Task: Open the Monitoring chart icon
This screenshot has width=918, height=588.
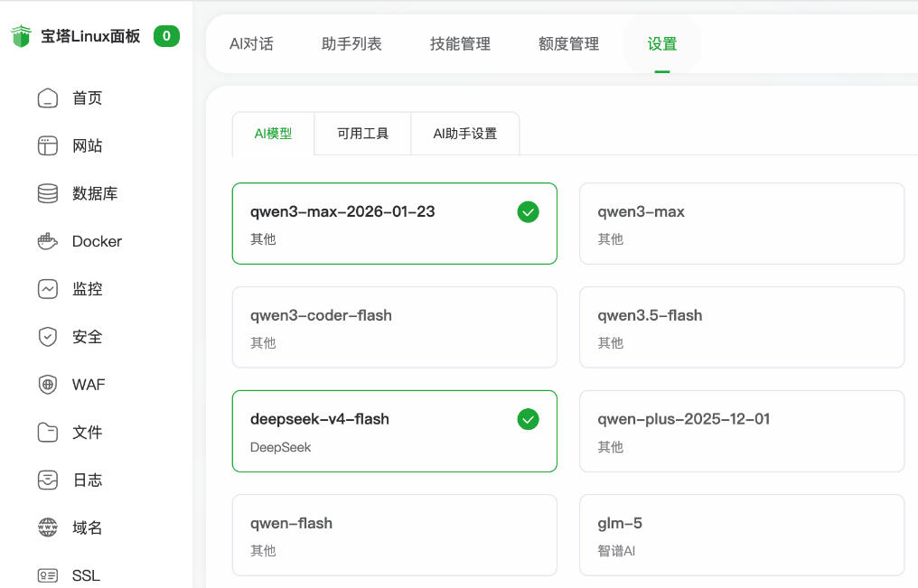Action: 48,290
